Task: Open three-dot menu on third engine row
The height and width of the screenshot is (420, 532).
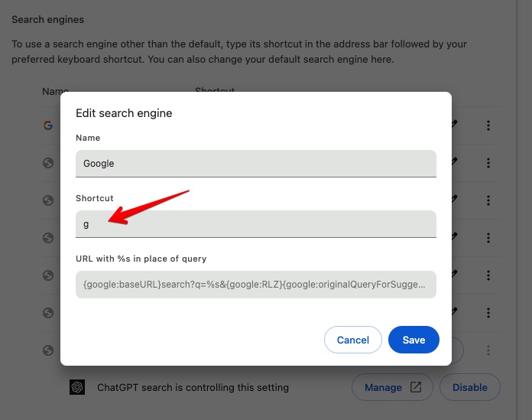Action: tap(488, 200)
